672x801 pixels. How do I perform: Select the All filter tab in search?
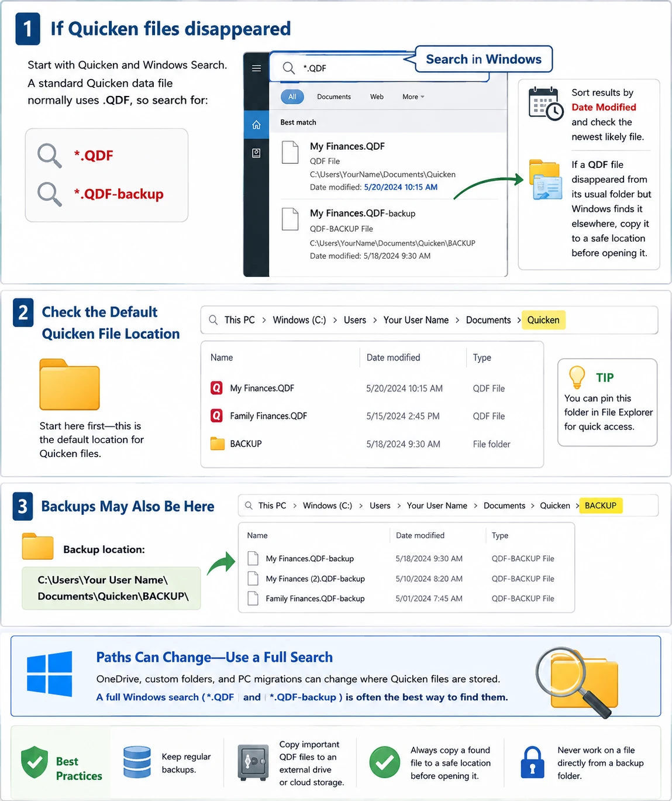pyautogui.click(x=292, y=97)
